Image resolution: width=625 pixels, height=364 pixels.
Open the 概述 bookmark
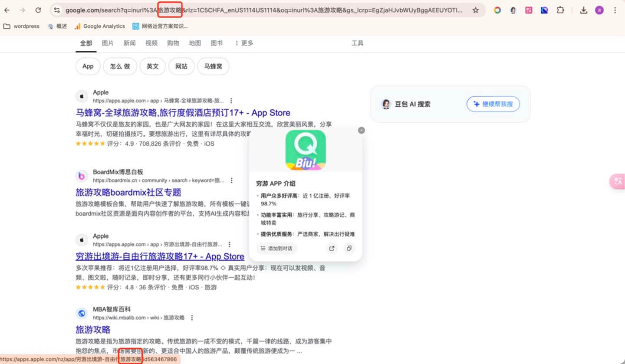coord(57,26)
